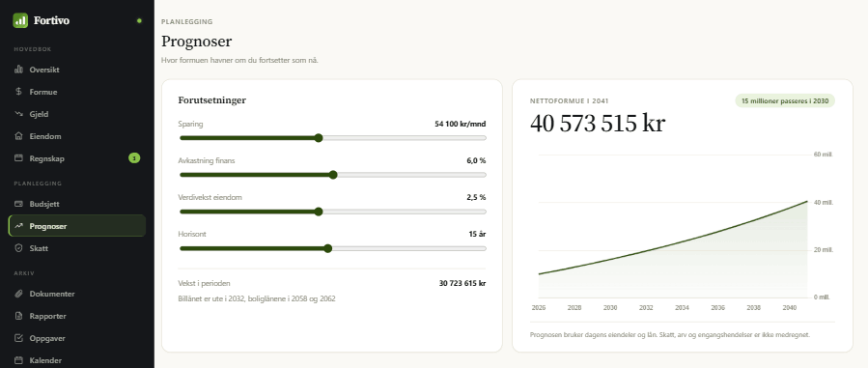Image resolution: width=868 pixels, height=368 pixels.
Task: Click the Sparing slider handle
Action: (319, 138)
